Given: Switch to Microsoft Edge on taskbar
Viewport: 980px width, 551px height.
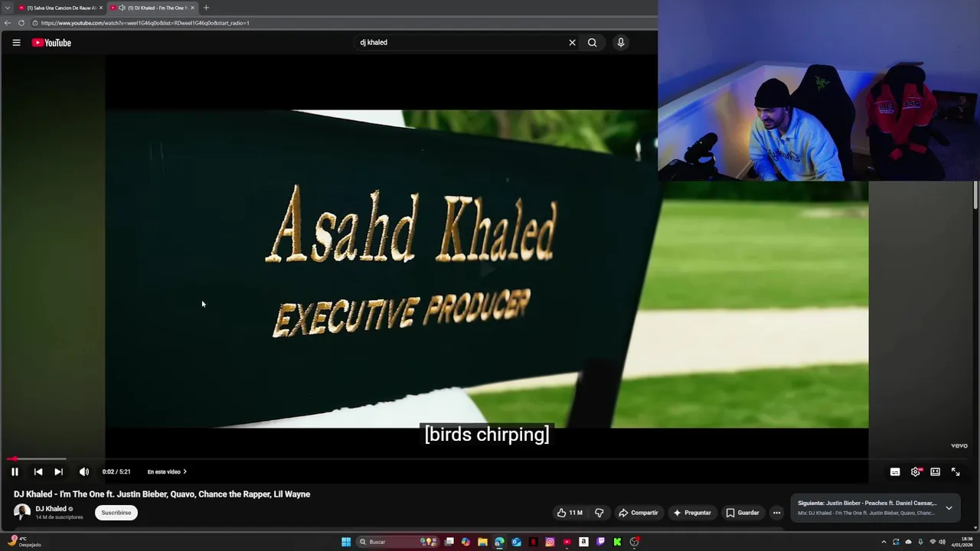Looking at the screenshot, I should tap(499, 542).
